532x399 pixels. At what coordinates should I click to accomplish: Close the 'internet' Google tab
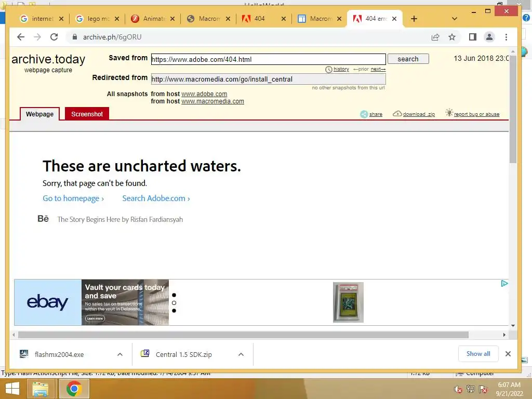coord(61,19)
